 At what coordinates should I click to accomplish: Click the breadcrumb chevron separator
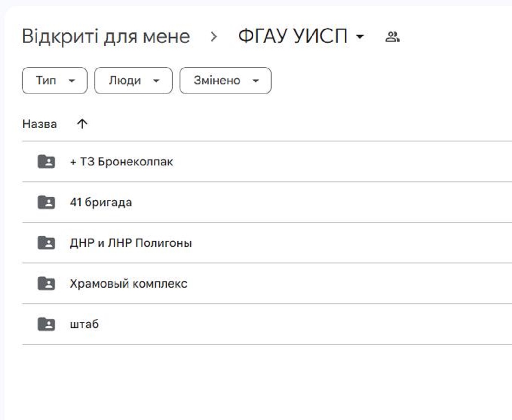(x=214, y=37)
